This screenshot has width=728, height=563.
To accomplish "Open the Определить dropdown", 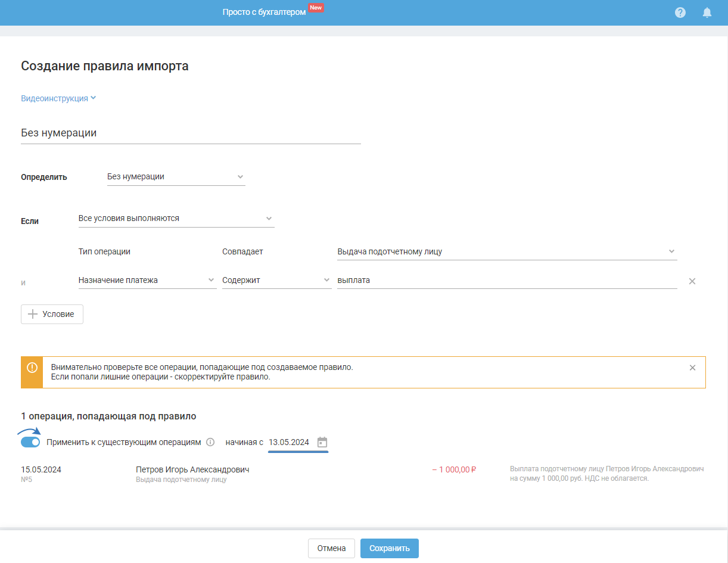I will click(176, 177).
